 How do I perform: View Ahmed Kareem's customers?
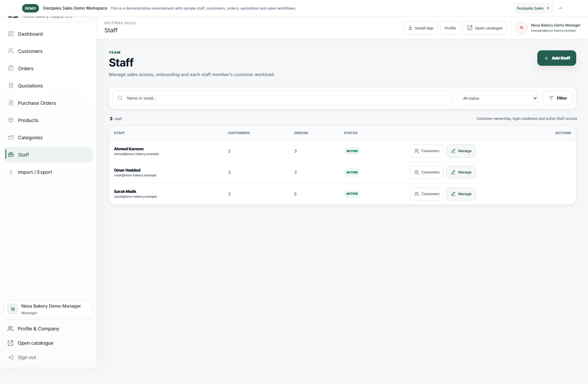pos(427,151)
